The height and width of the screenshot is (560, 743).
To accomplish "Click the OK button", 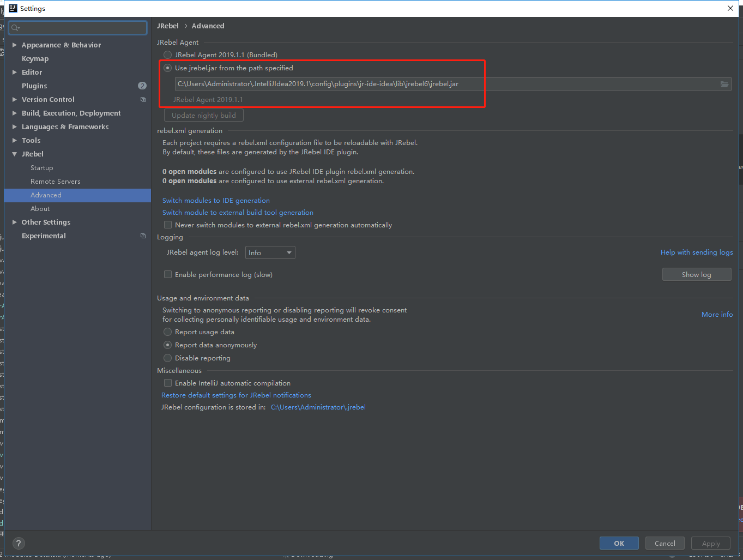I will [619, 543].
